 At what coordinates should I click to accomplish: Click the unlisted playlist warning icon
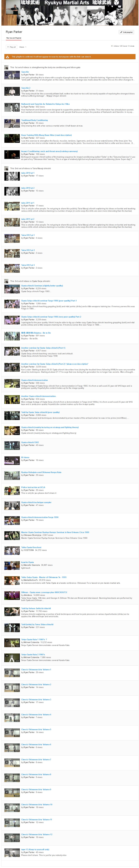[8, 57]
